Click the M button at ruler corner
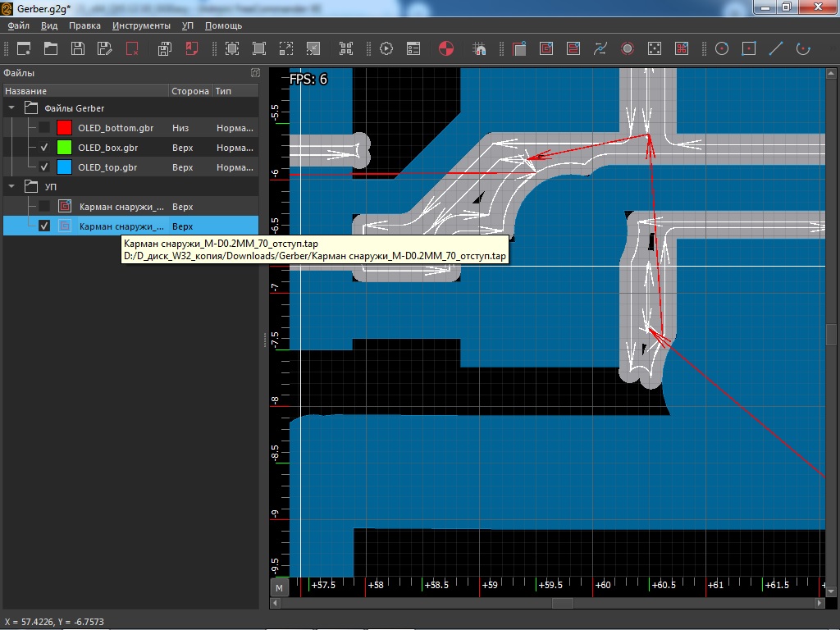The height and width of the screenshot is (630, 840). click(x=280, y=587)
